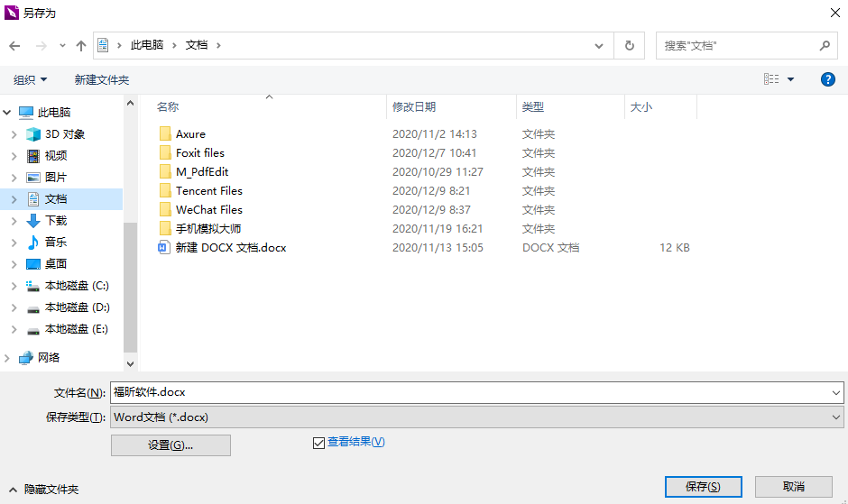848x504 pixels.
Task: Select 本地磁盘 (E:) drive
Action: click(x=77, y=329)
